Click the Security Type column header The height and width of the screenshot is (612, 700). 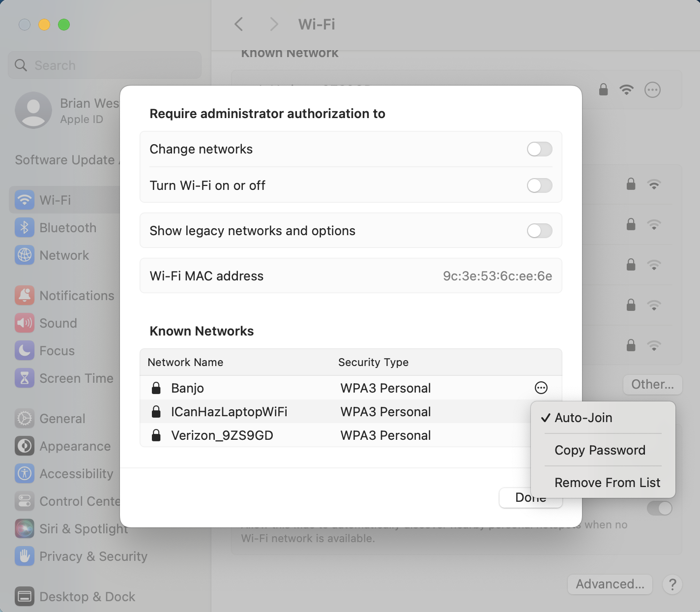(373, 362)
